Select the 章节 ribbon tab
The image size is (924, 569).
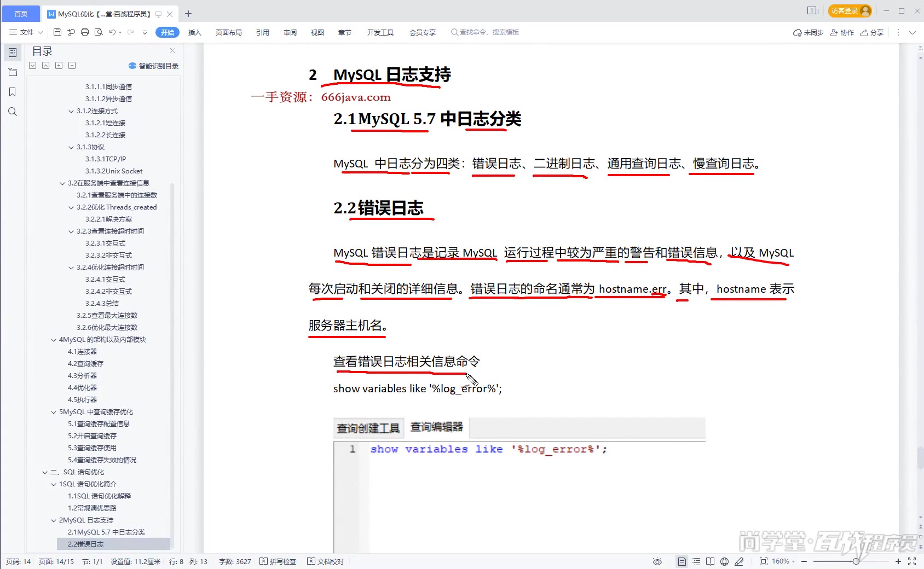coord(345,32)
